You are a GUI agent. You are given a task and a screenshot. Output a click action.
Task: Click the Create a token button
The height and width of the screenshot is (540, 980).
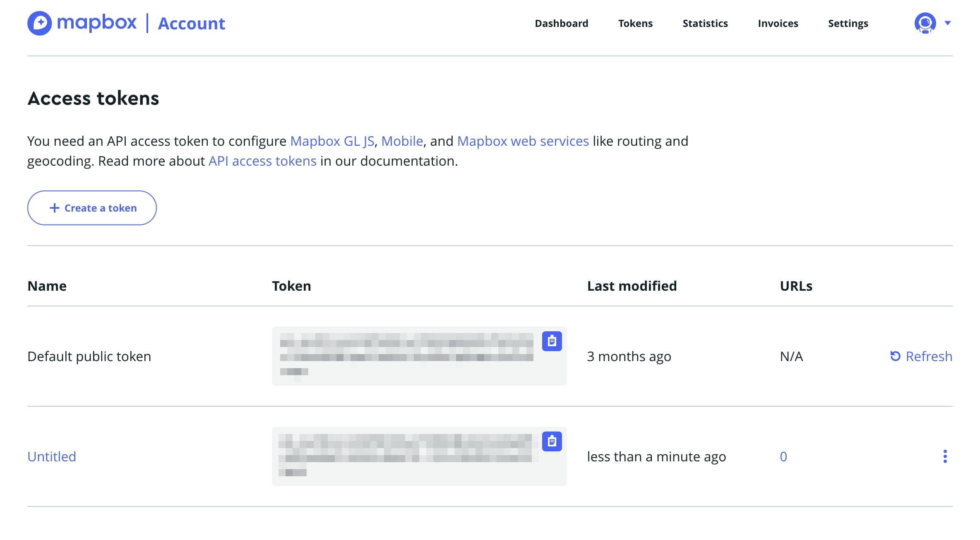92,208
